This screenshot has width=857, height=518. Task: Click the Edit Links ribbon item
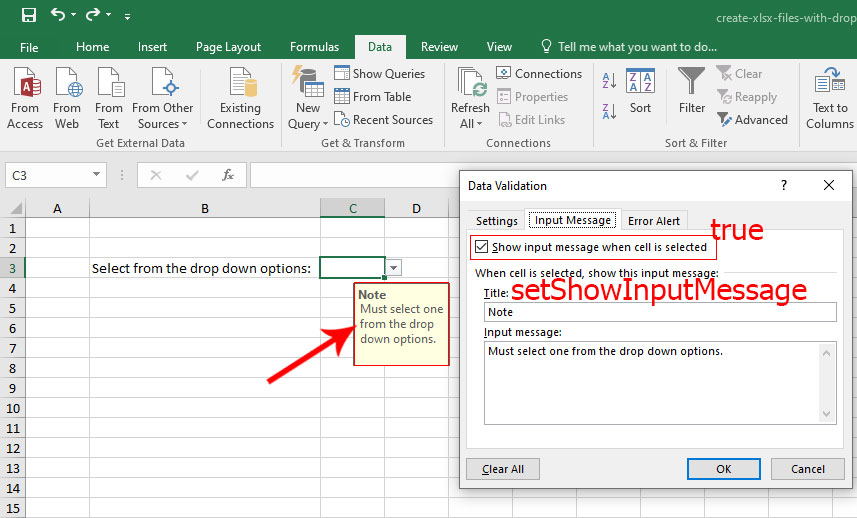pyautogui.click(x=531, y=120)
